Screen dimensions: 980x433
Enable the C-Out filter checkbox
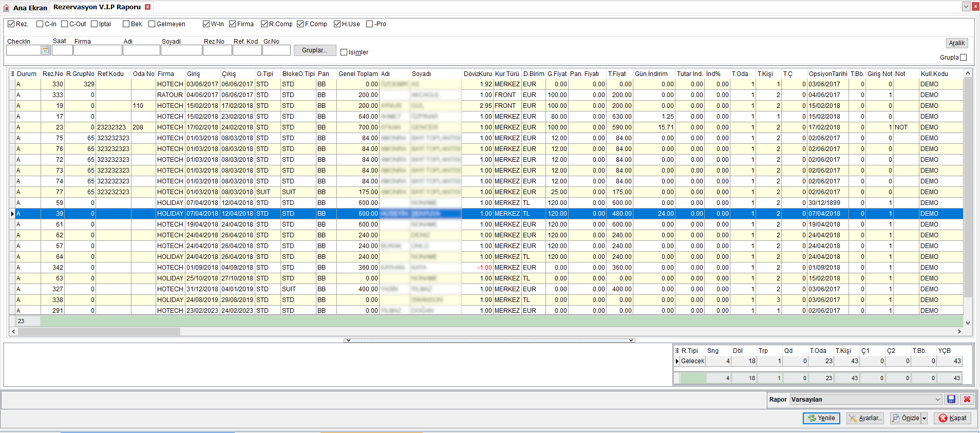tap(65, 24)
